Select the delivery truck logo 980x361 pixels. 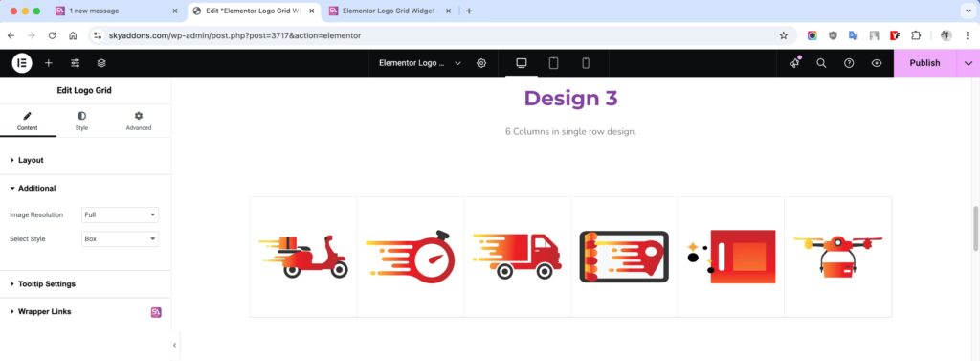[x=518, y=257]
